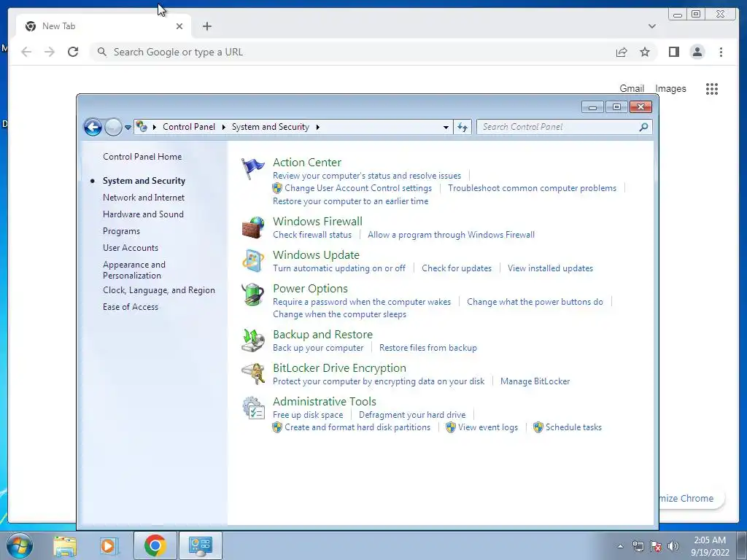747x560 pixels.
Task: Open the Power Options battery icon
Action: tap(253, 295)
